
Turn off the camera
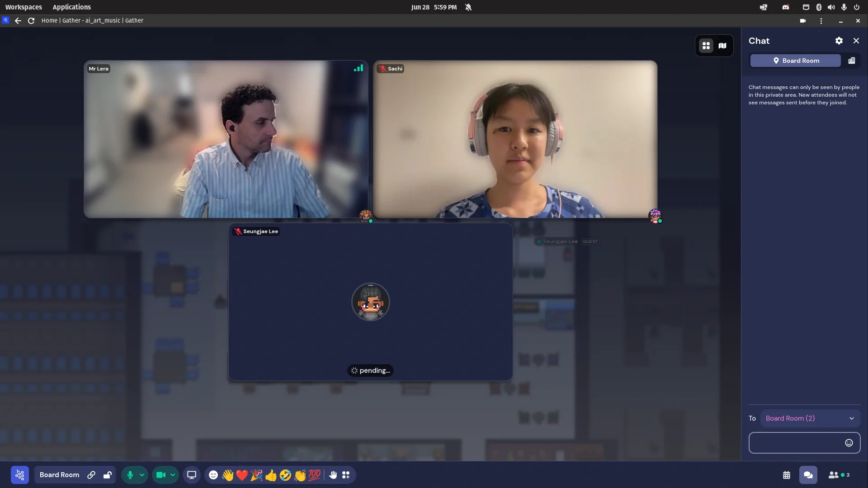[x=160, y=475]
